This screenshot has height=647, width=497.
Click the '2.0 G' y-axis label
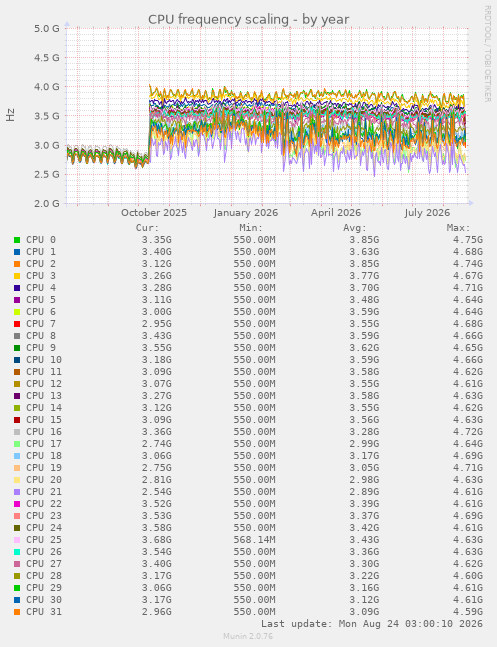[x=47, y=203]
